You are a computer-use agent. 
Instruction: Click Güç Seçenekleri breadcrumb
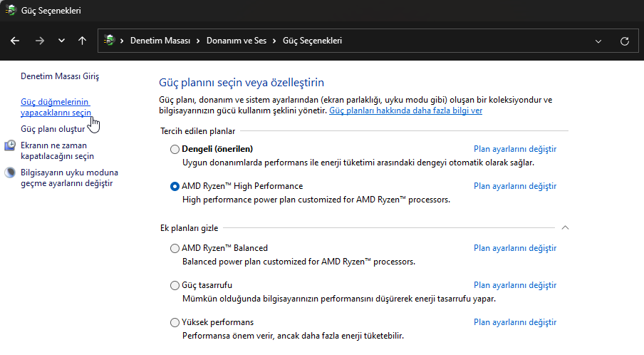coord(312,41)
